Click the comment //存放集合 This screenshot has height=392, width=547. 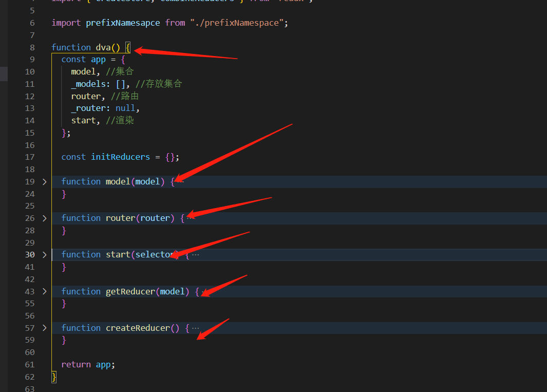[x=159, y=84]
